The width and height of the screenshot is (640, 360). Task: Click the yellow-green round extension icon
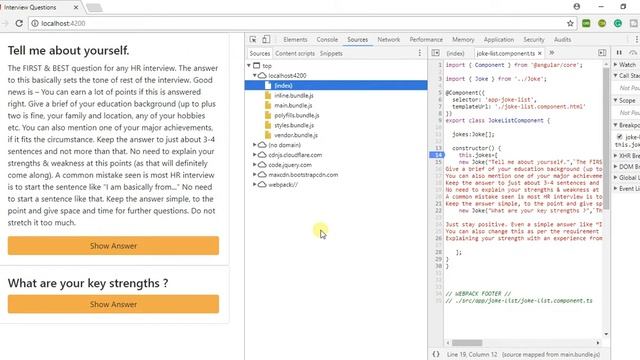[x=602, y=23]
